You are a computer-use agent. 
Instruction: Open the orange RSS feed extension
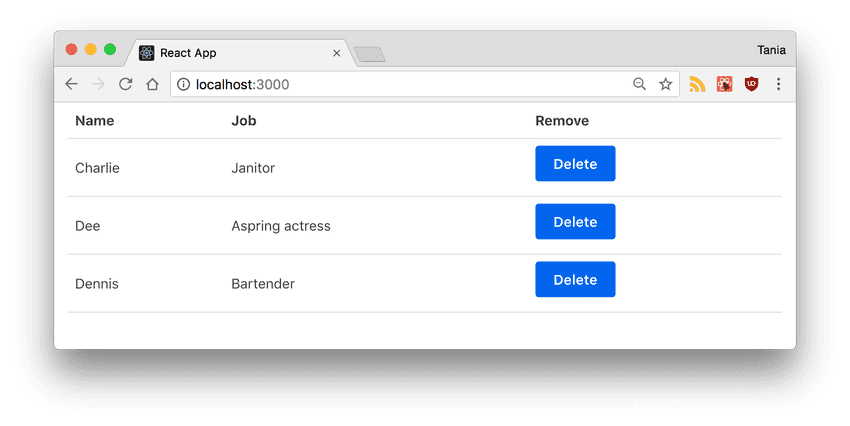pyautogui.click(x=697, y=84)
